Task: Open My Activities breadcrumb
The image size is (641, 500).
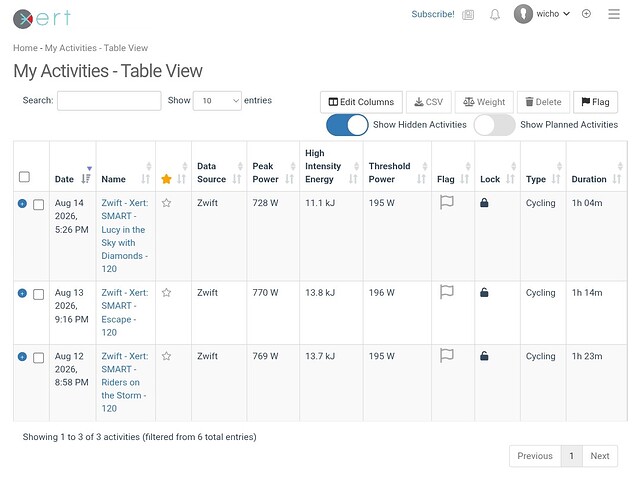Action: (71, 48)
